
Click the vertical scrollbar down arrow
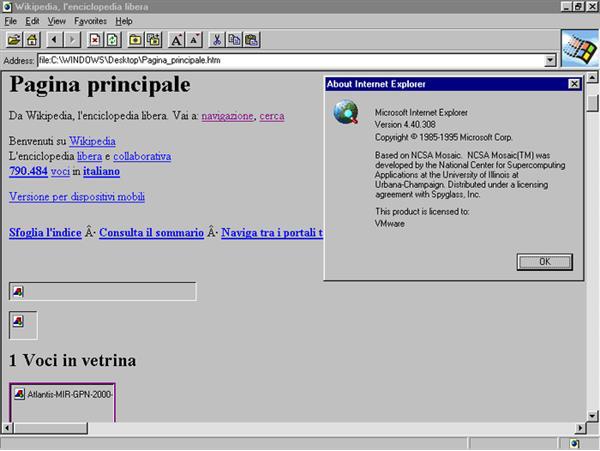(x=592, y=416)
